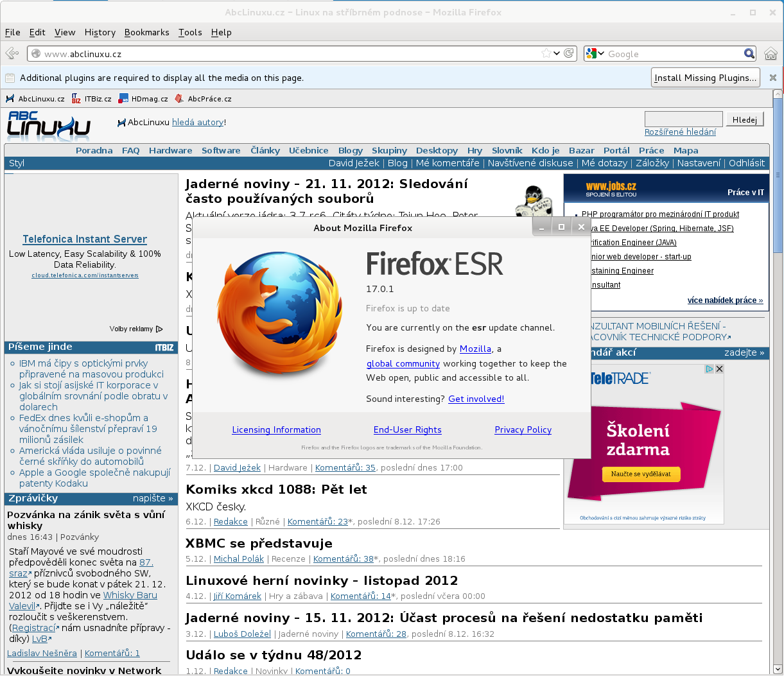Click the Naučte se vydělávat ad button

click(641, 474)
